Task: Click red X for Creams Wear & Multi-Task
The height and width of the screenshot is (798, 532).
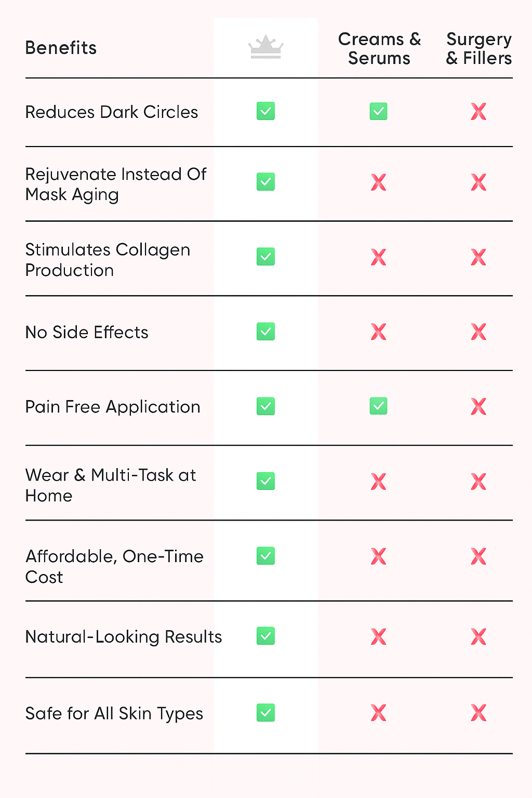Action: [x=378, y=482]
